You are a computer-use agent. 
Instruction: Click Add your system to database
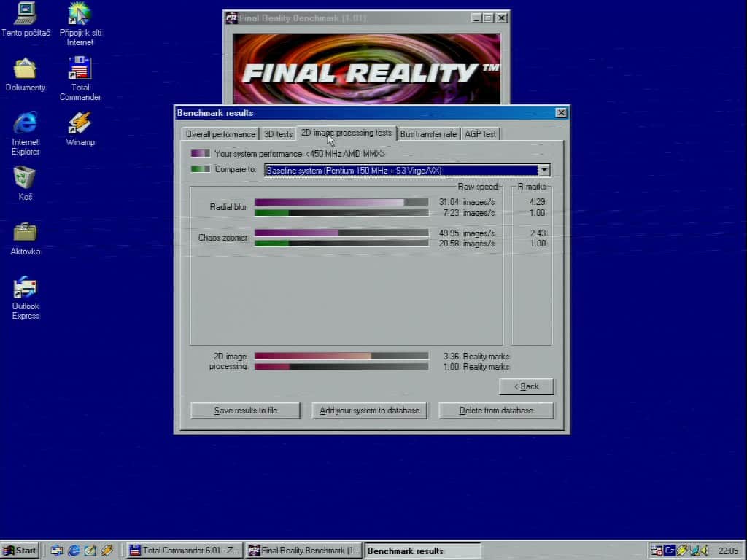point(369,411)
